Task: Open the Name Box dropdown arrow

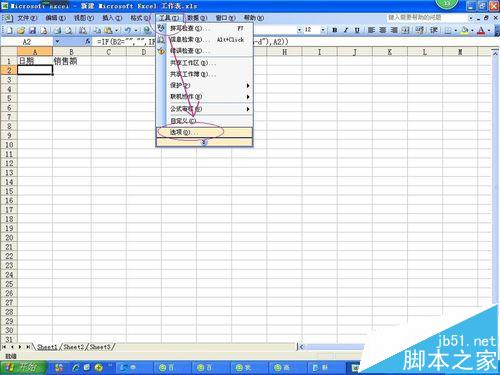Action: coord(57,42)
